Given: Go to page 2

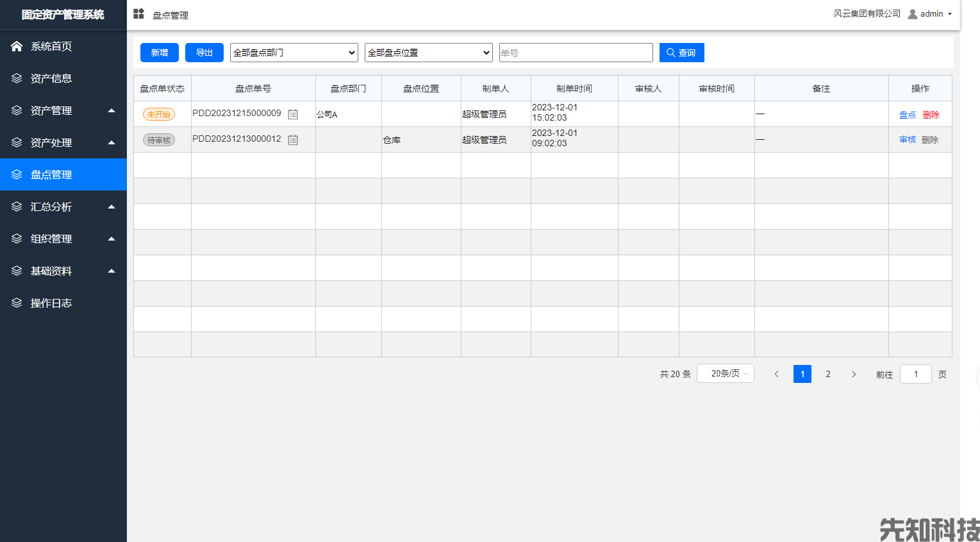Looking at the screenshot, I should point(828,374).
